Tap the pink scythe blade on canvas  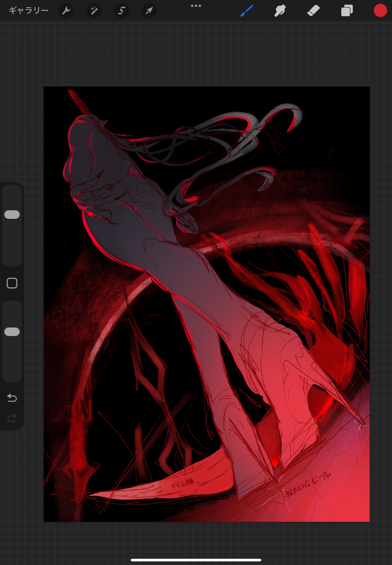point(169,486)
